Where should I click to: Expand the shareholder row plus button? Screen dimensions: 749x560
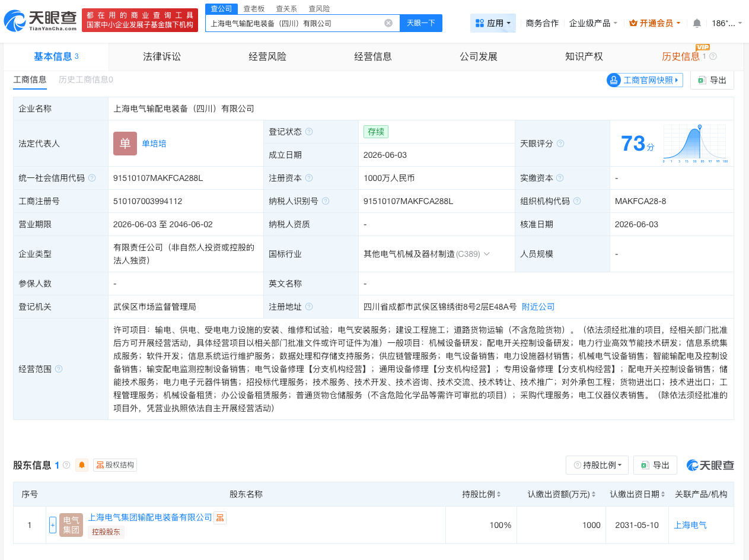pyautogui.click(x=53, y=525)
